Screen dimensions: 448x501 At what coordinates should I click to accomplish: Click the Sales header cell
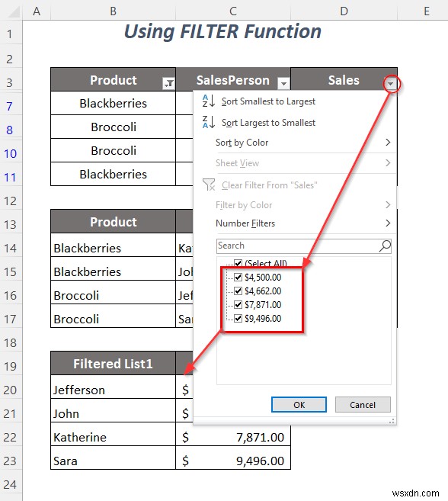tap(344, 79)
